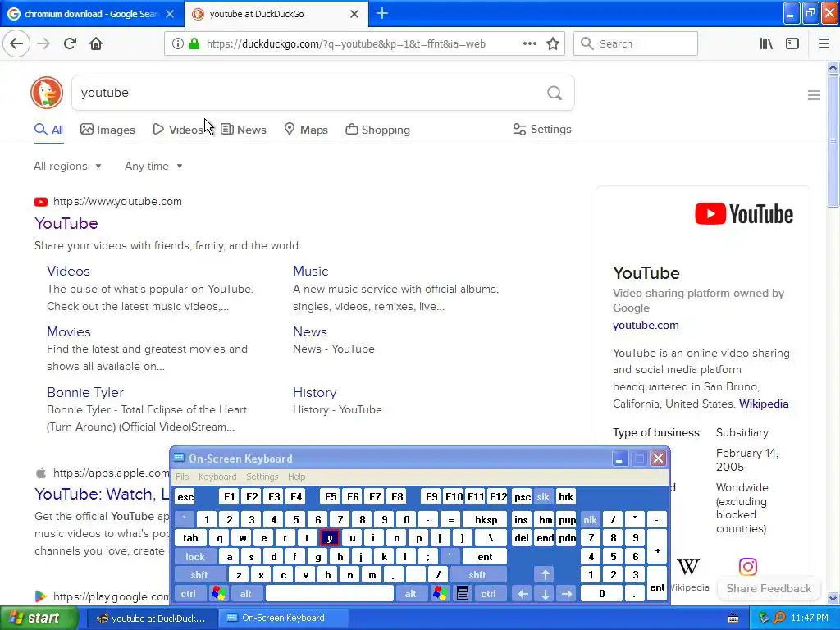Open the DuckDuckGo side menu icon

click(814, 95)
